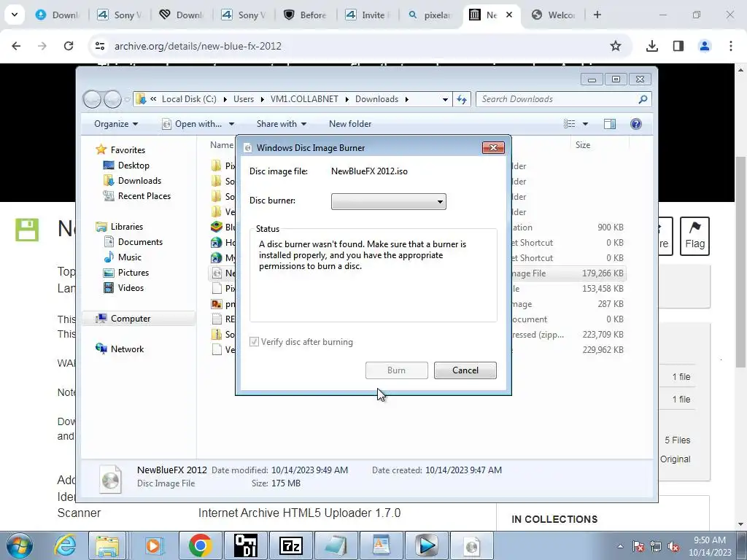Screen dimensions: 747x560
Task: Open Chrome tab search chevron
Action: pos(15,15)
